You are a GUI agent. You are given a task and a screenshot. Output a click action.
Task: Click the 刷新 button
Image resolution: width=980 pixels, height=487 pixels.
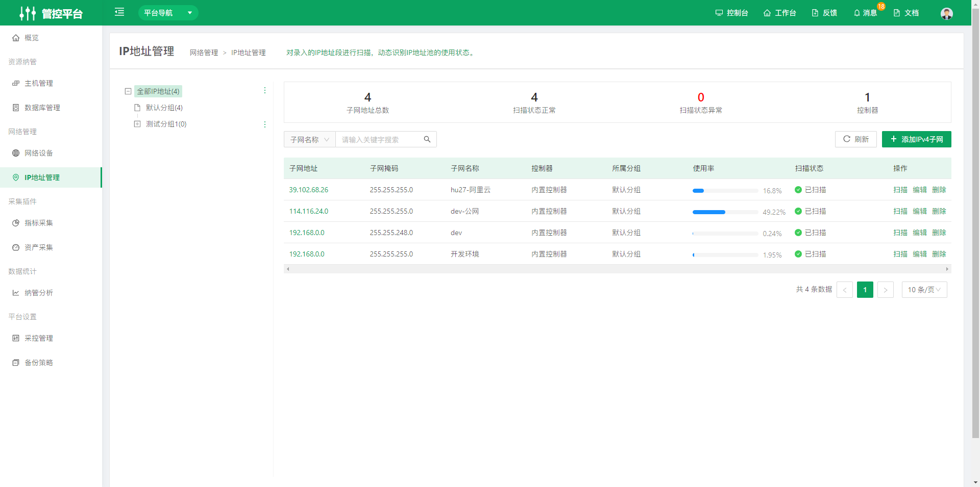pyautogui.click(x=856, y=139)
